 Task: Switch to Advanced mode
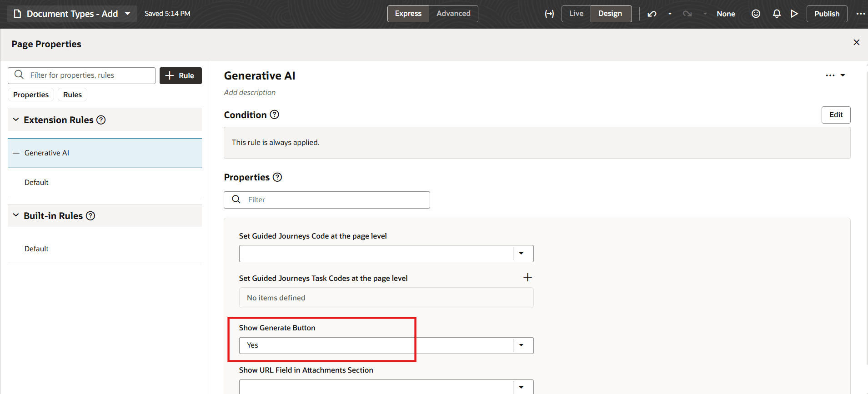click(x=453, y=14)
